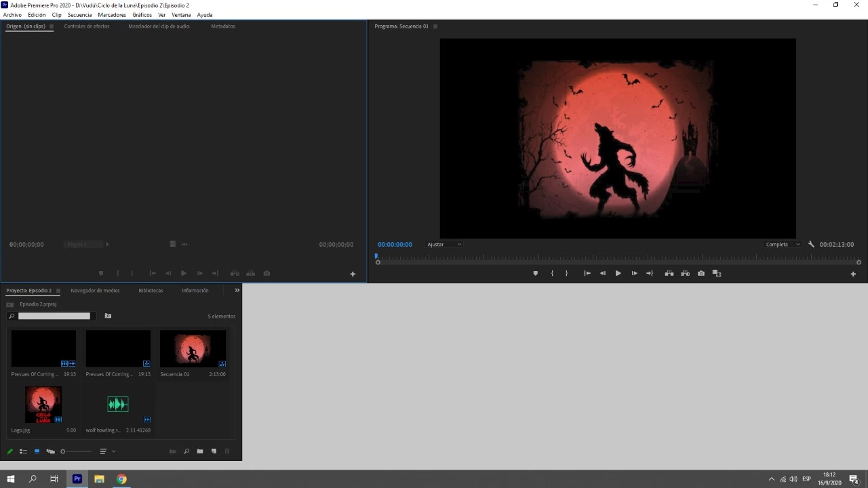Create search bin from query icon
868x488 pixels.
pyautogui.click(x=108, y=316)
